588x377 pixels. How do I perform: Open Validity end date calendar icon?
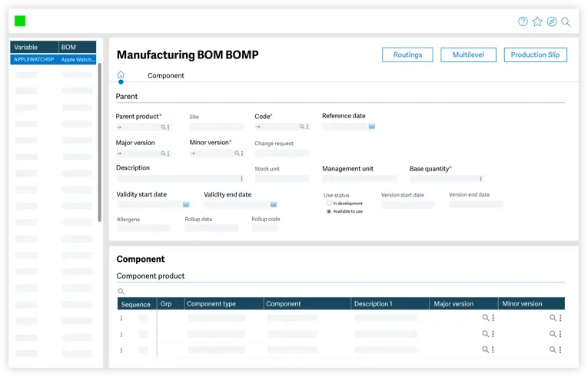pos(273,205)
